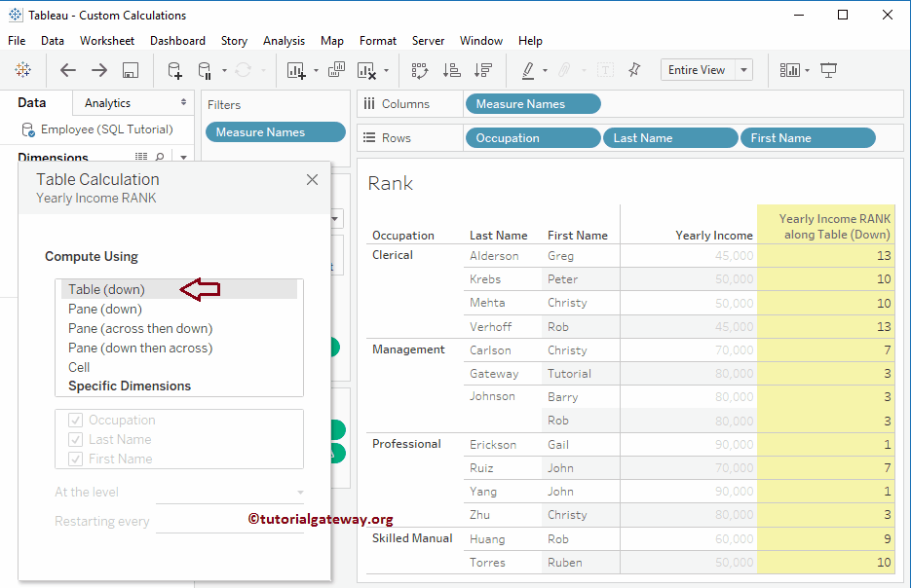Click the new data source icon
The image size is (911, 588).
(x=174, y=70)
